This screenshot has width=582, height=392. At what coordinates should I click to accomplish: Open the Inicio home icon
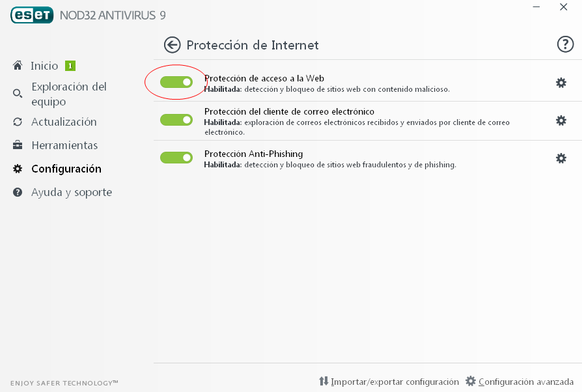click(x=17, y=65)
